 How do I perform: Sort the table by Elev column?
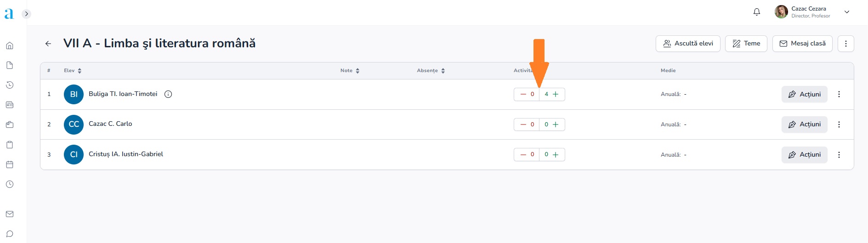(73, 71)
